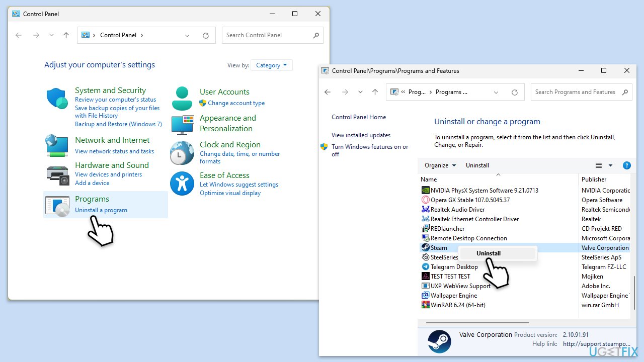This screenshot has width=644, height=362.
Task: Go back in Programs and Features window
Action: [x=328, y=92]
